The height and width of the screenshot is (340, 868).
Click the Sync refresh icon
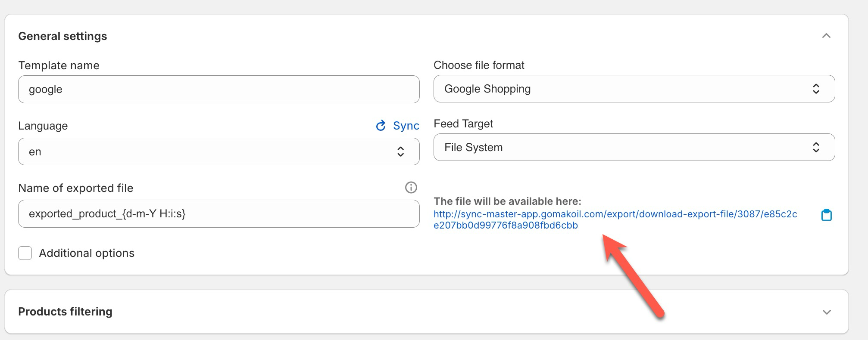click(x=381, y=126)
